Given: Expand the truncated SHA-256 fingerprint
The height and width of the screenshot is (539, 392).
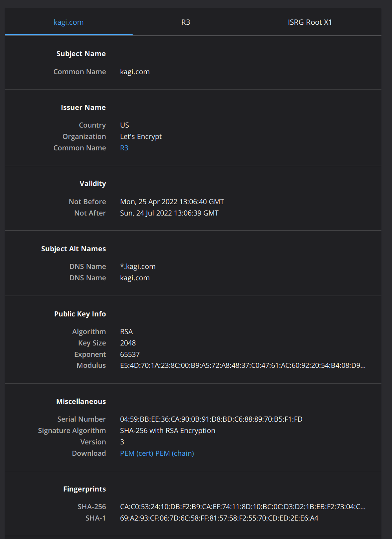Looking at the screenshot, I should coord(242,507).
